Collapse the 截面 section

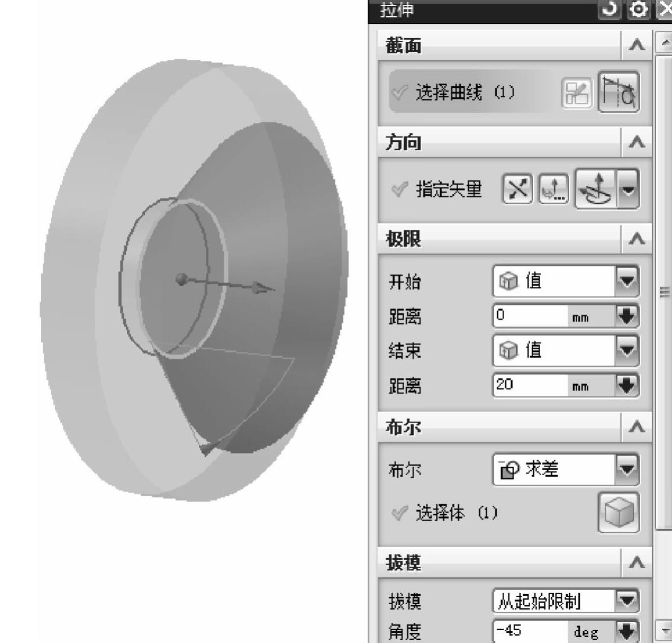tap(637, 45)
